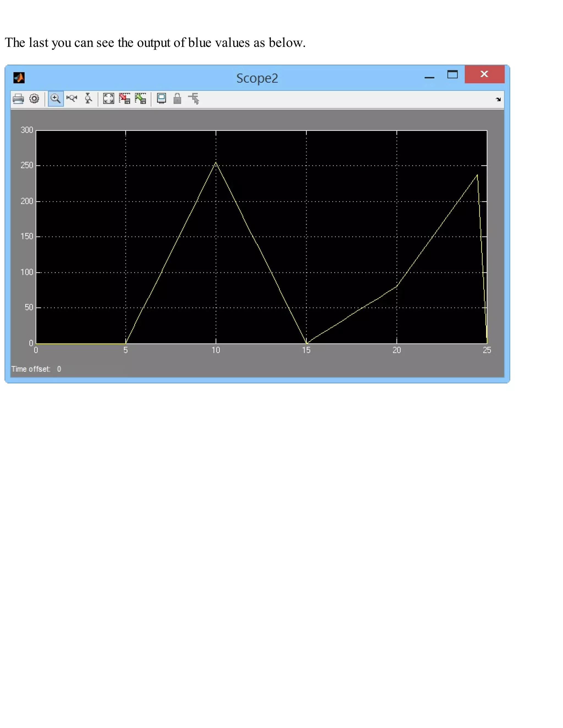Click the x-axis label 5
Screen dimensions: 563x728
point(125,350)
